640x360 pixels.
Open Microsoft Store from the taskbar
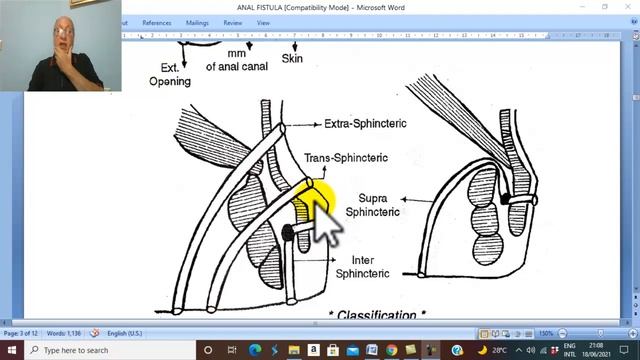(333, 350)
